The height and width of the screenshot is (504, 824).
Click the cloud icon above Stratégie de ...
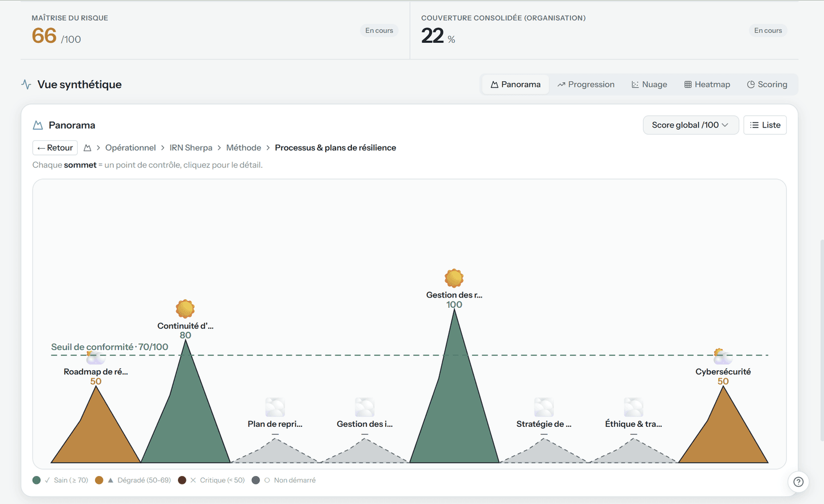pyautogui.click(x=544, y=407)
